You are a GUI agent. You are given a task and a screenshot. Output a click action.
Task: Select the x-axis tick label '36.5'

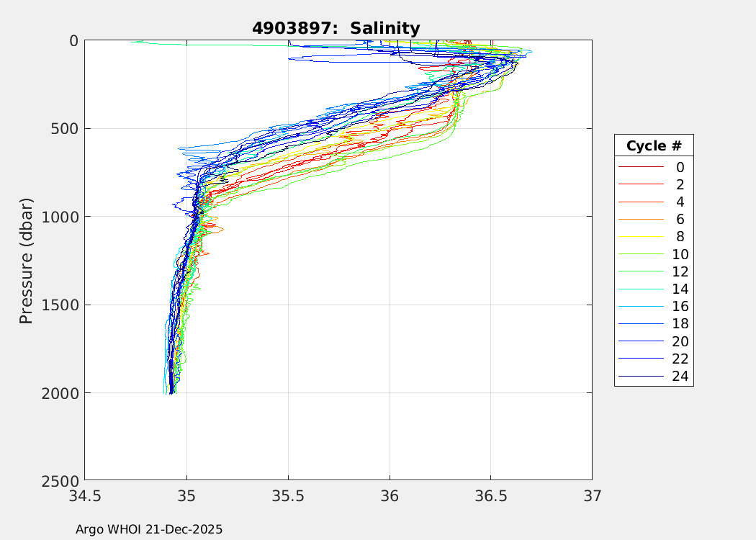pos(490,495)
